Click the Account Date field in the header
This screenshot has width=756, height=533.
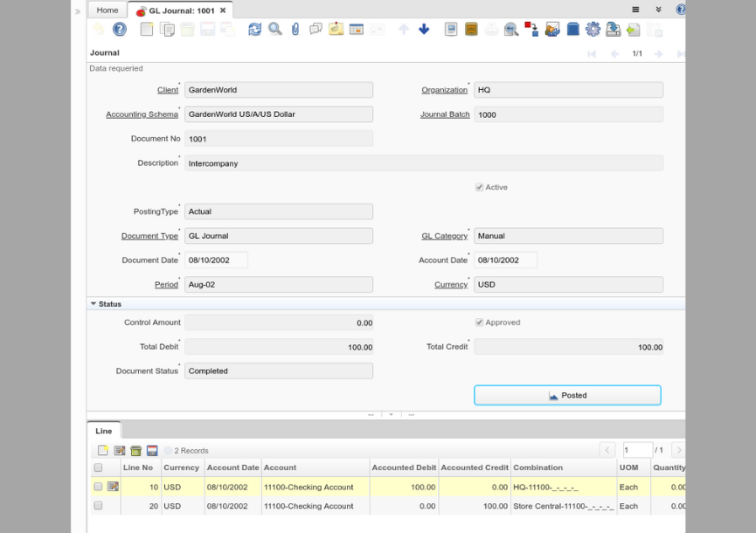[x=505, y=260]
